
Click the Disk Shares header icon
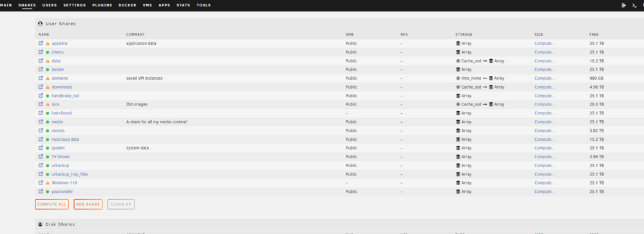[x=40, y=224]
